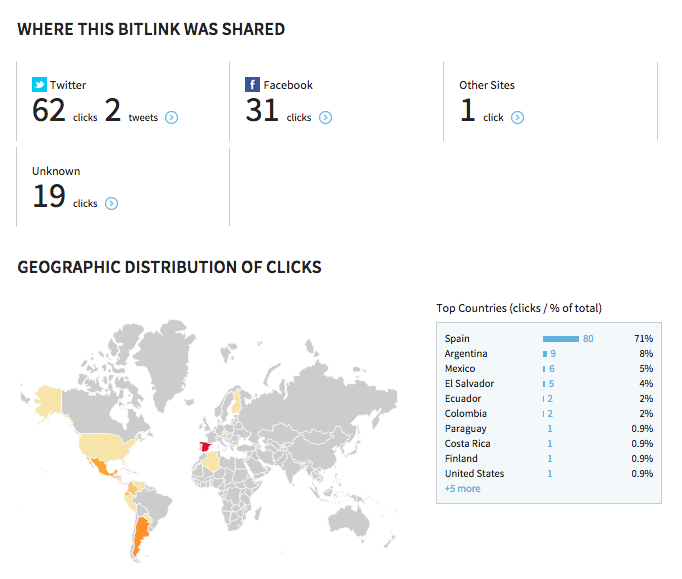This screenshot has height=579, width=682.
Task: Expand the +5 more countries link
Action: 462,489
